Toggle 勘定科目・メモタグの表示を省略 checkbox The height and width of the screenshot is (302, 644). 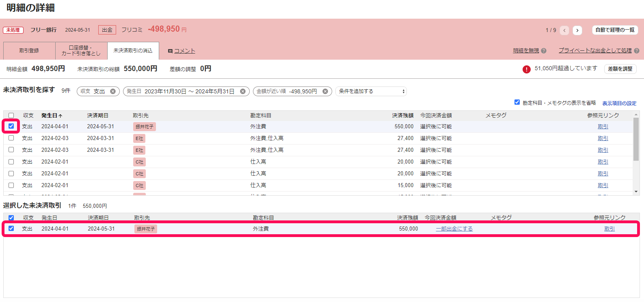click(x=517, y=102)
